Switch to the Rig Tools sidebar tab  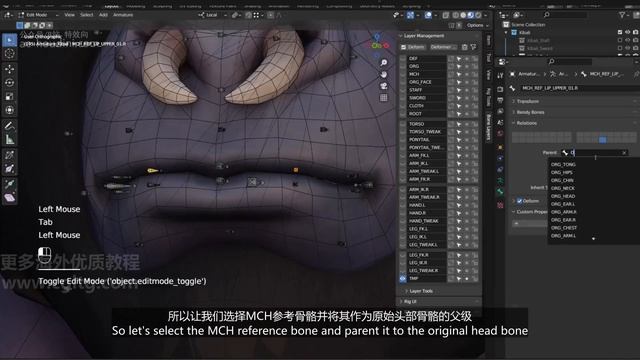[488, 97]
